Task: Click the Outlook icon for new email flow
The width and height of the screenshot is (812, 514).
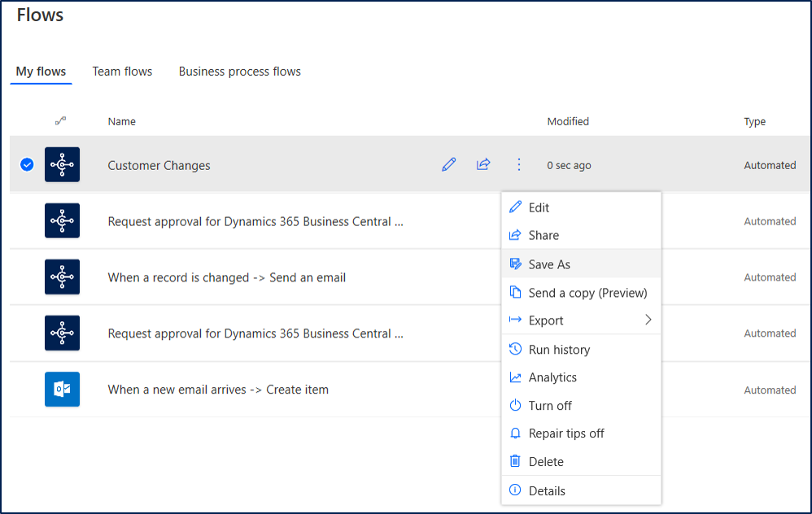Action: pos(62,390)
